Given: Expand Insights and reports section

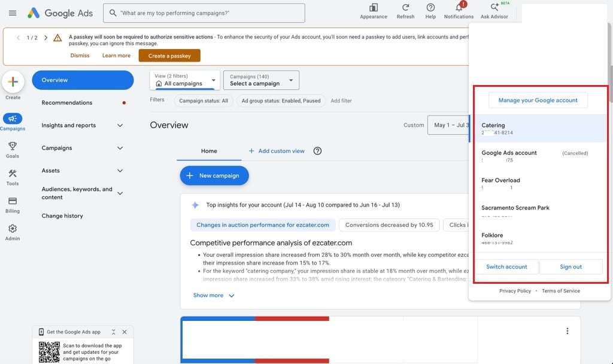Looking at the screenshot, I should (x=82, y=126).
